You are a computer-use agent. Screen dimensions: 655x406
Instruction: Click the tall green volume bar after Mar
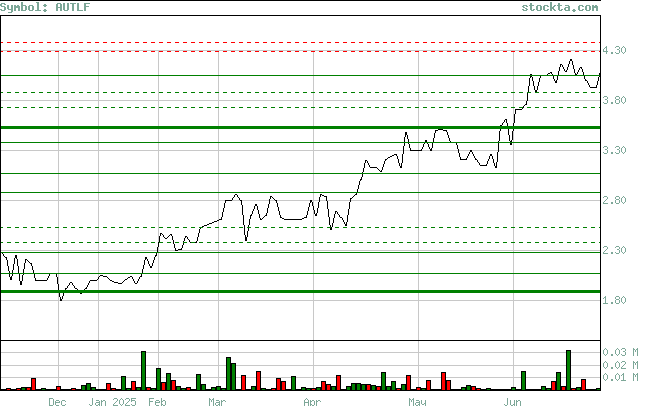228,374
